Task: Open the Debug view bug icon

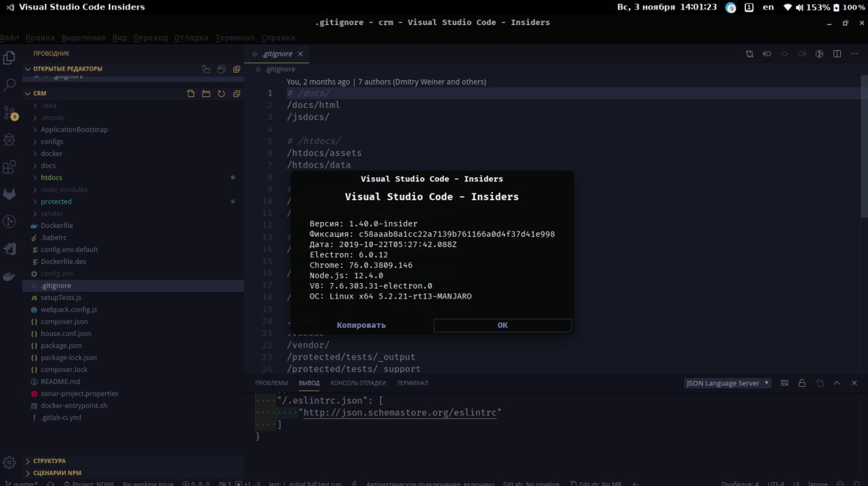Action: tap(9, 140)
